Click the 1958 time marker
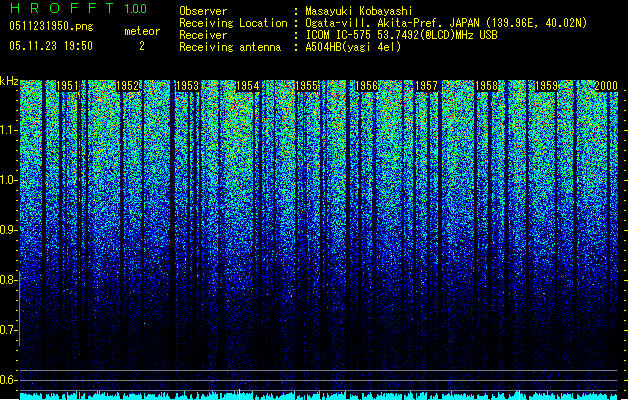The height and width of the screenshot is (400, 629). click(x=486, y=86)
